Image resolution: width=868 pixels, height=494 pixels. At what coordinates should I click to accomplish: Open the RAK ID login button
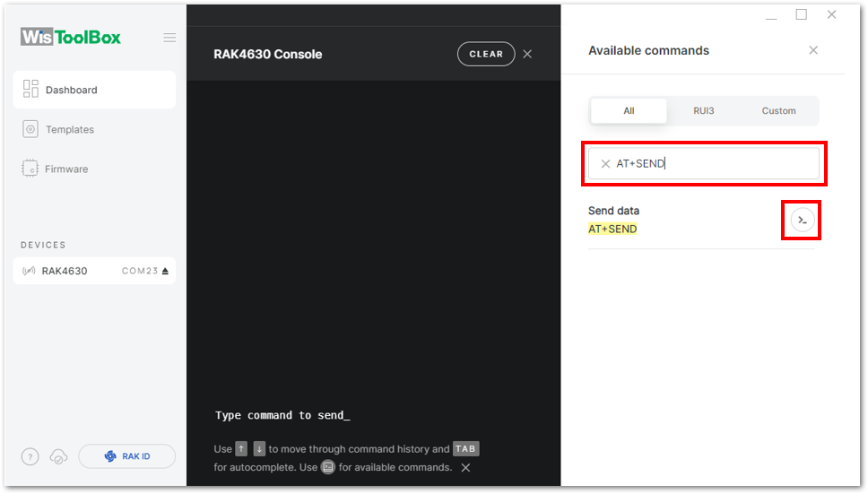(126, 456)
